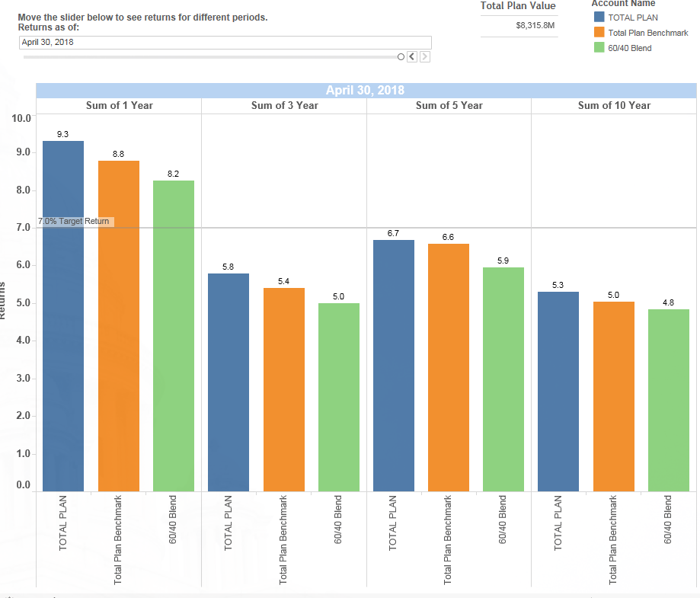Screen dimensions: 700x598
Task: Click the TOTAL PLAN axis label under 10 Year
Action: pos(558,523)
